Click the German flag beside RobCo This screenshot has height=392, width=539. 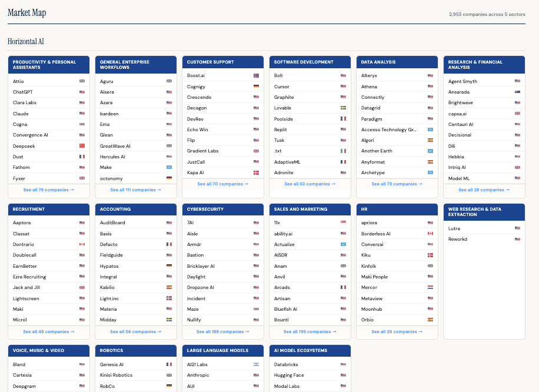pyautogui.click(x=168, y=386)
